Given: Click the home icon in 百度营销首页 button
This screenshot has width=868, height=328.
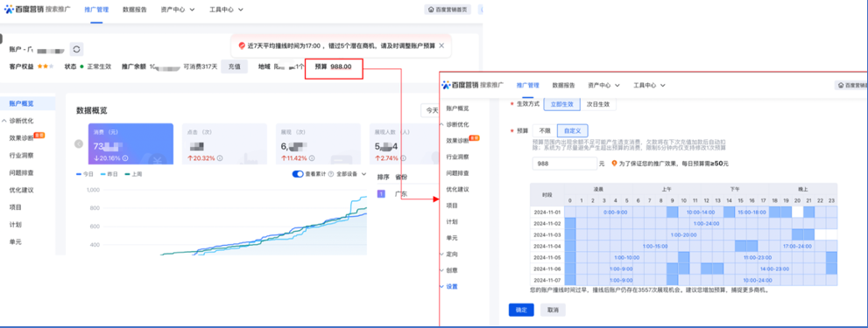Looking at the screenshot, I should coord(431,10).
